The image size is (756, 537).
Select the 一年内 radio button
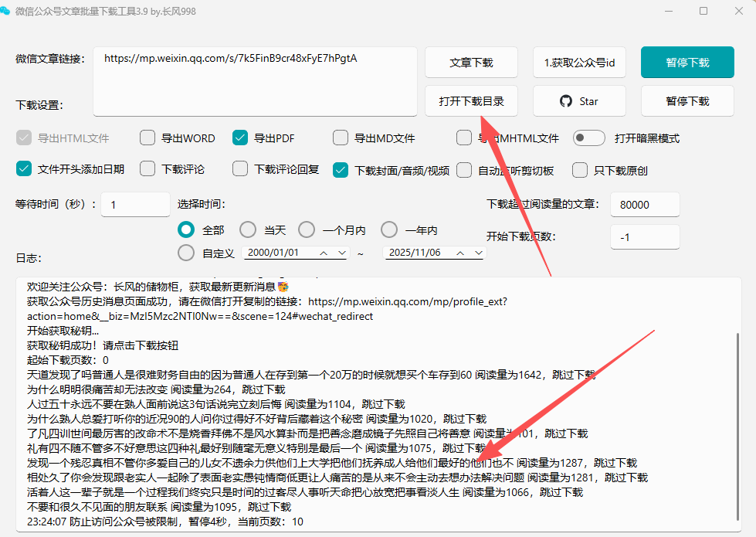389,229
